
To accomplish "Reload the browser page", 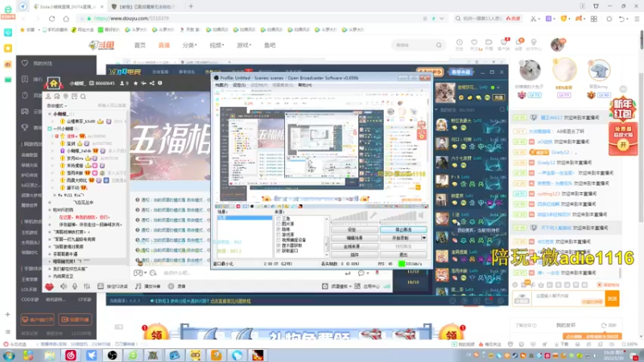I will tap(52, 19).
